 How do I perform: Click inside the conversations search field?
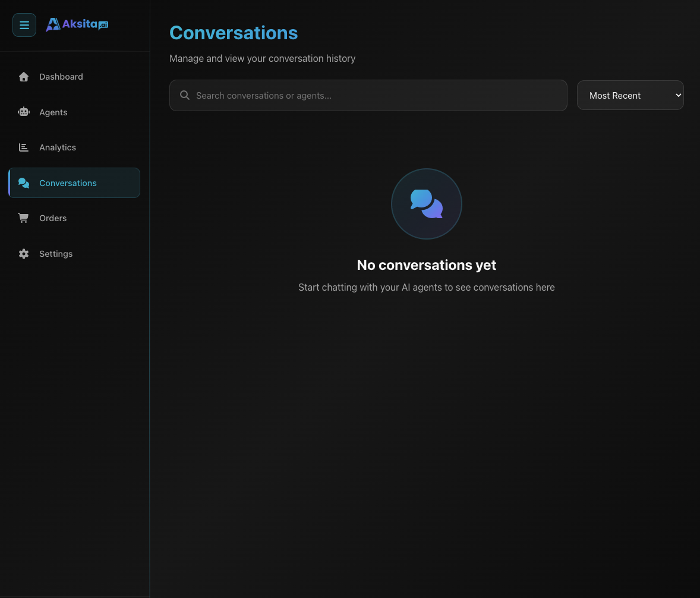click(x=368, y=95)
